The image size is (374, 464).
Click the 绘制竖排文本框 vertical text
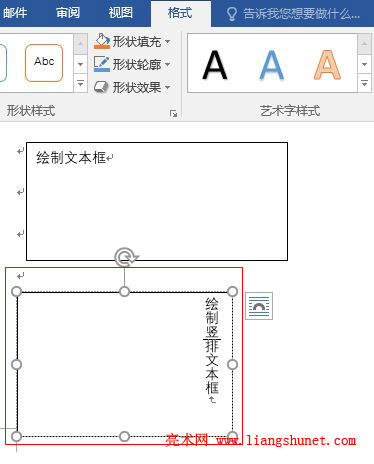point(212,346)
